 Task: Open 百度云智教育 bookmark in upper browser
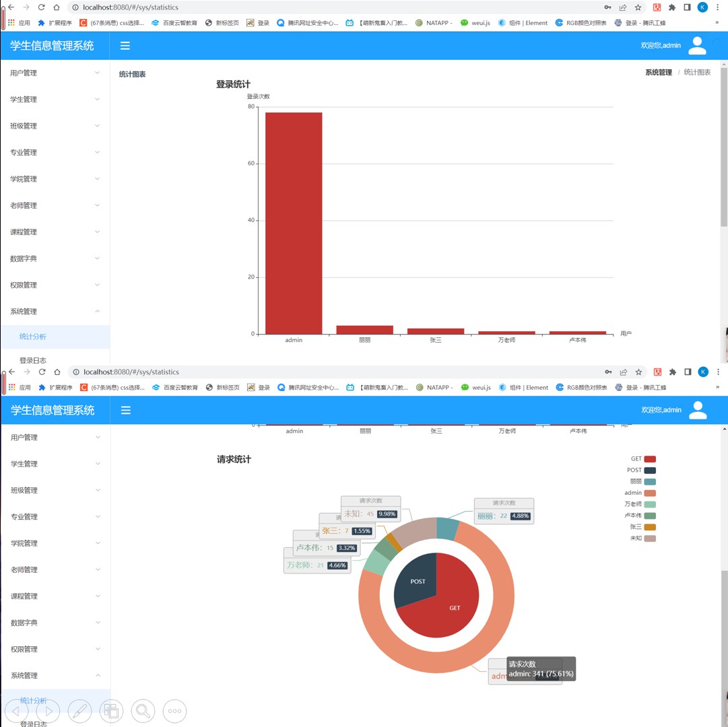(174, 23)
